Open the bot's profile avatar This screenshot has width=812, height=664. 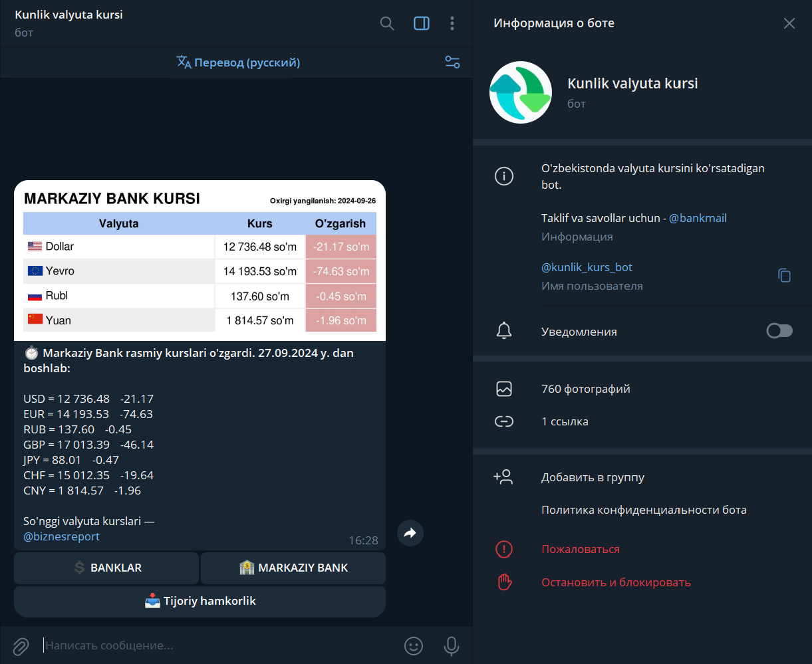(521, 92)
